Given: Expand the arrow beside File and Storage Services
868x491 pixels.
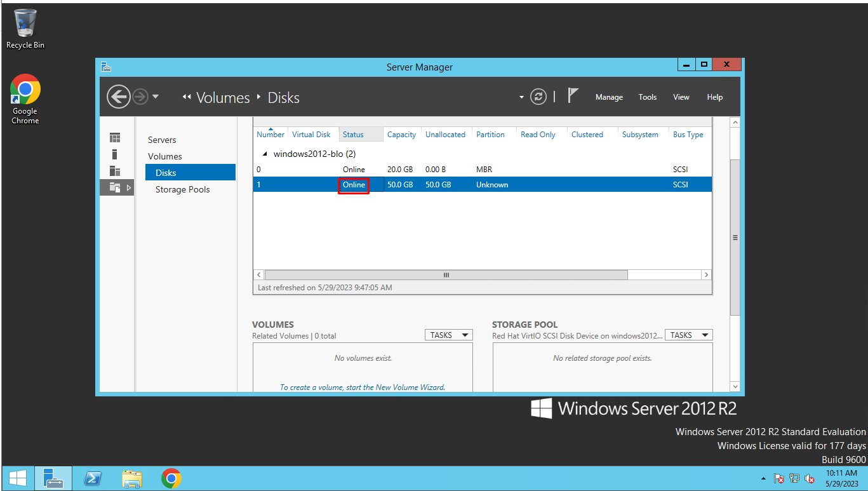Looking at the screenshot, I should pyautogui.click(x=129, y=187).
